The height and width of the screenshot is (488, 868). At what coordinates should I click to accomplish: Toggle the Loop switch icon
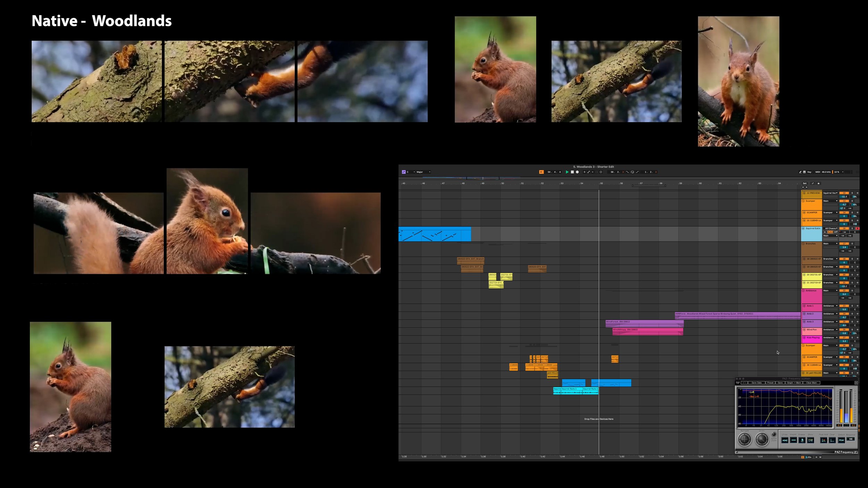632,172
